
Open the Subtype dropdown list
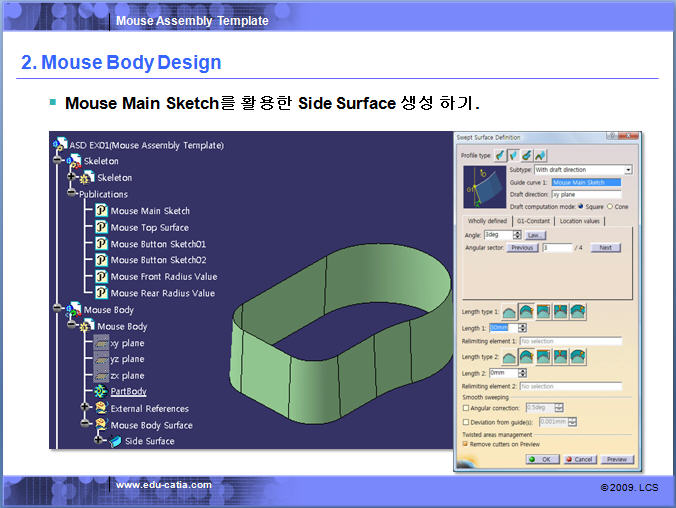[627, 170]
